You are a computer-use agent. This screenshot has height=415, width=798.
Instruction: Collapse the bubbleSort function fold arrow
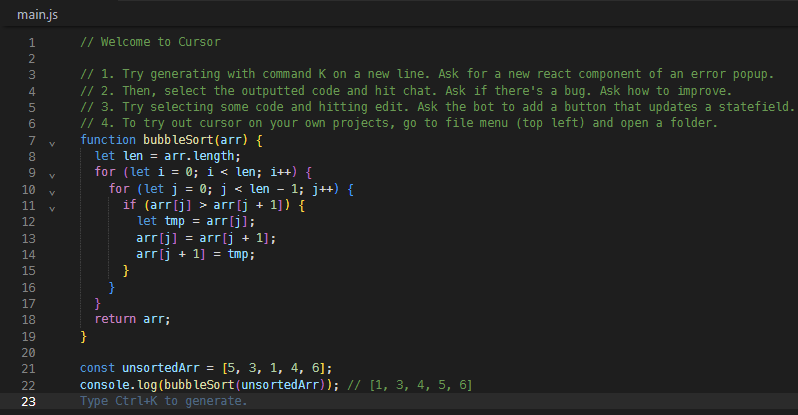(51, 141)
